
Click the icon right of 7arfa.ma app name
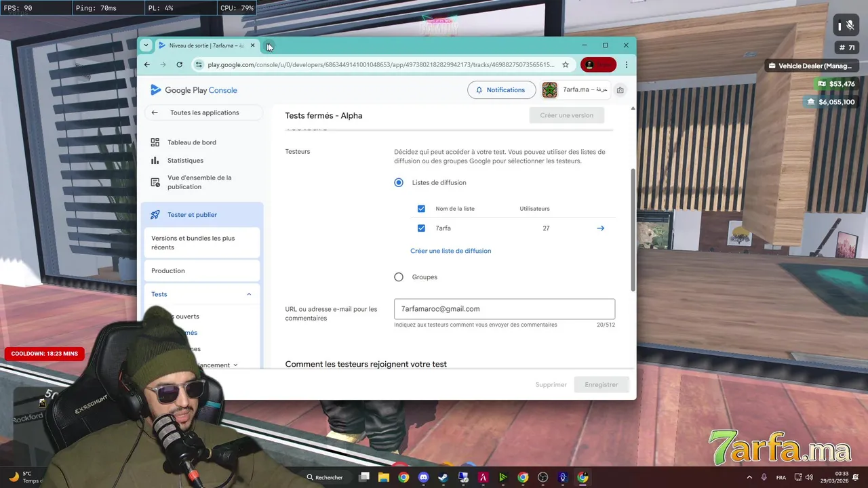pyautogui.click(x=620, y=90)
